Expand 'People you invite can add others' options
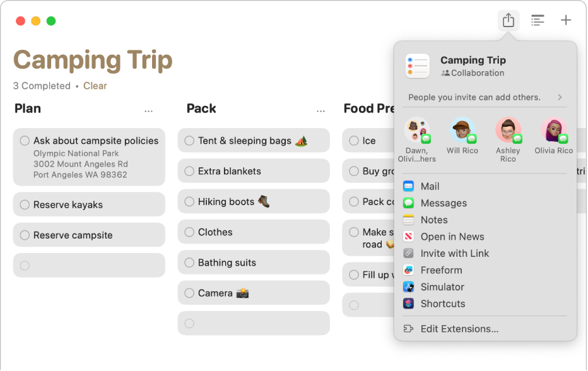 [560, 97]
